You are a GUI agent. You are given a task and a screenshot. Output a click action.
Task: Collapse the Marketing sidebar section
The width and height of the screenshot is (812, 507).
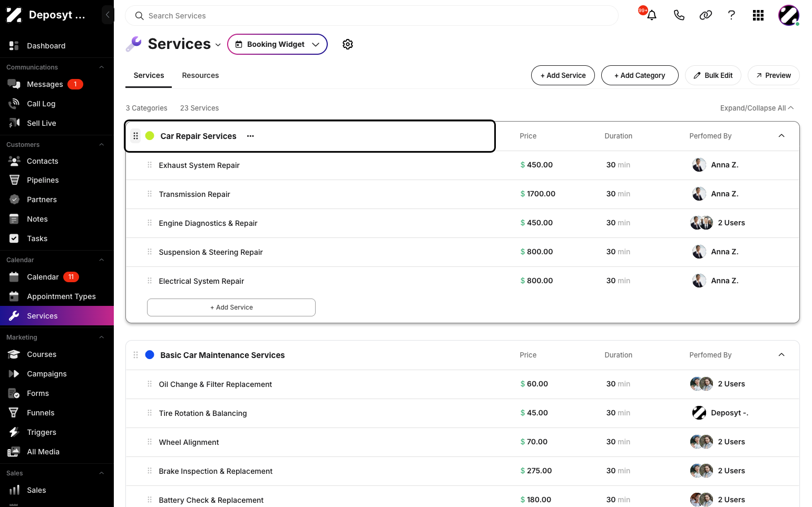pos(102,337)
